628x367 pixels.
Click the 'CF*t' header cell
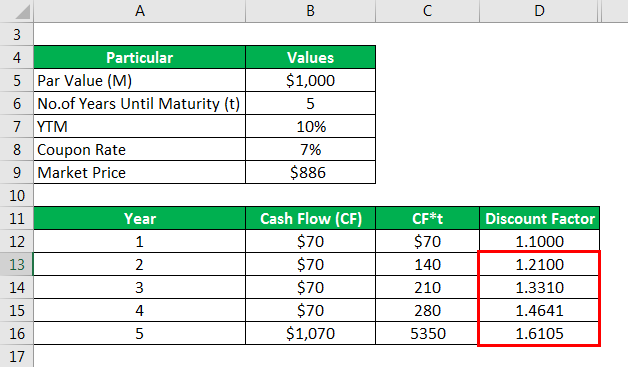click(427, 219)
